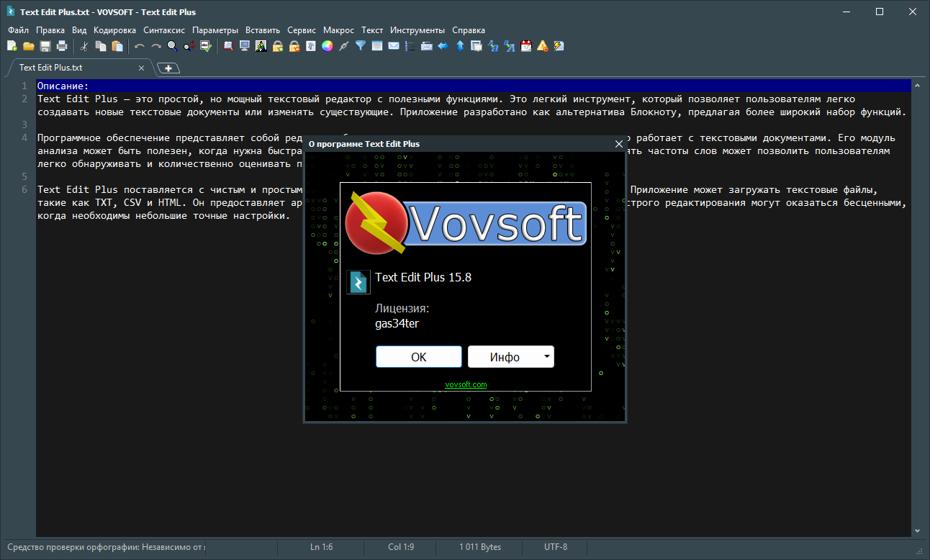
Task: Open the Кодировка menu
Action: [114, 30]
